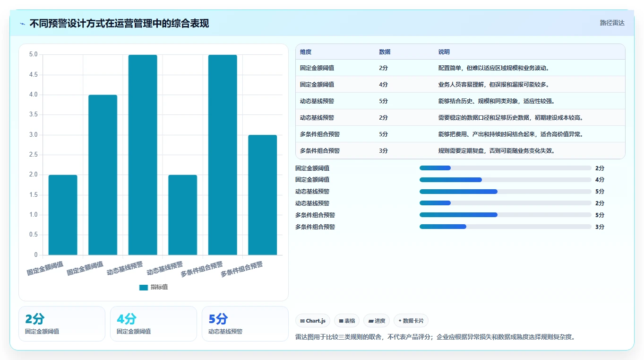The image size is (644, 360).
Task: Click the 路径雷达 label in the header
Action: 612,23
